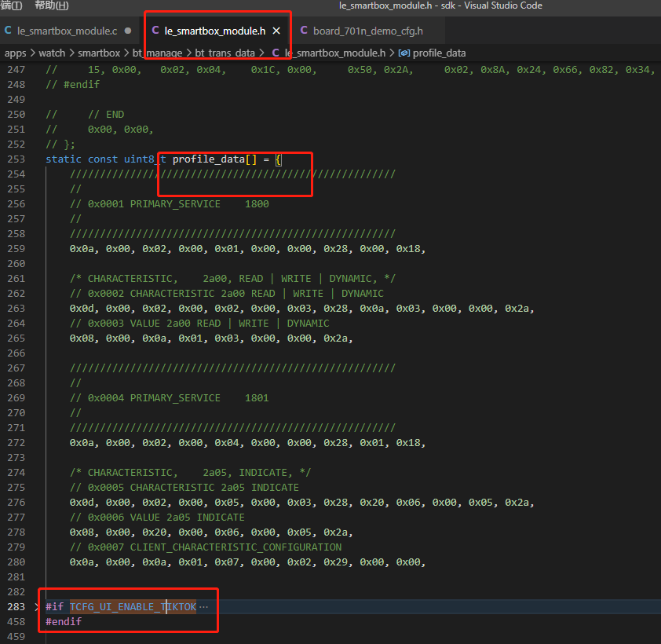The image size is (661, 644).
Task: Open the apps breadcrumb folder
Action: 15,53
